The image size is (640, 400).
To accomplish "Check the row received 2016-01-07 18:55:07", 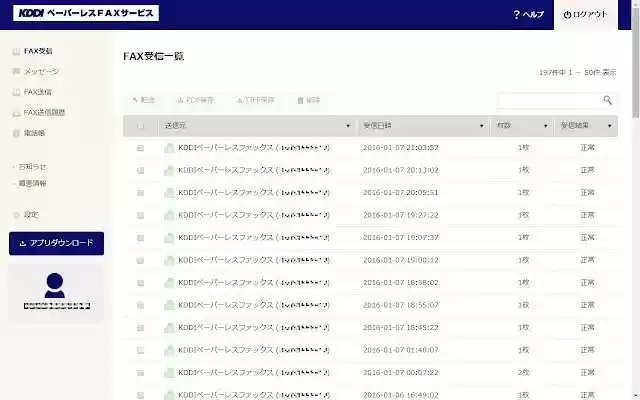I will (140, 305).
